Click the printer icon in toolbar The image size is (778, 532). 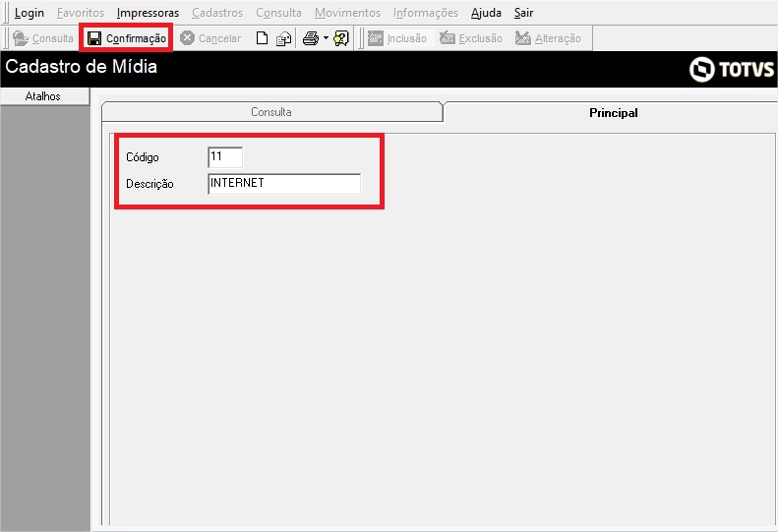pyautogui.click(x=311, y=38)
